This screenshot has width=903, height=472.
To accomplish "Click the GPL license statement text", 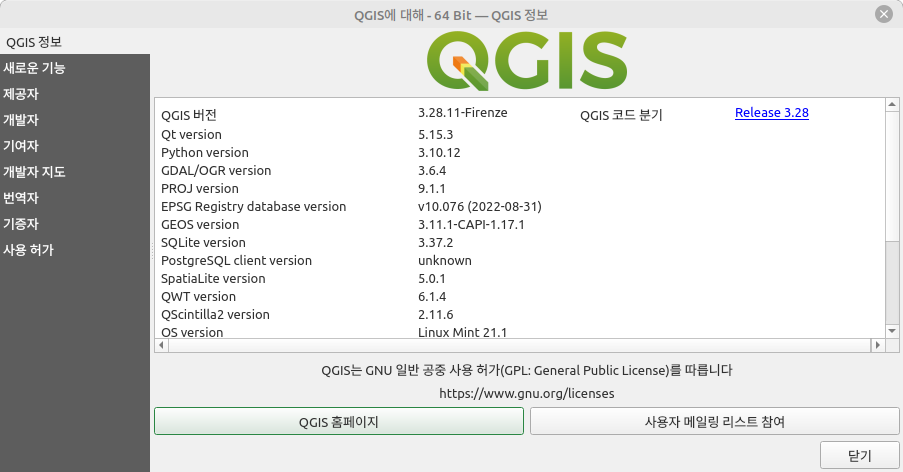I will tap(526, 370).
